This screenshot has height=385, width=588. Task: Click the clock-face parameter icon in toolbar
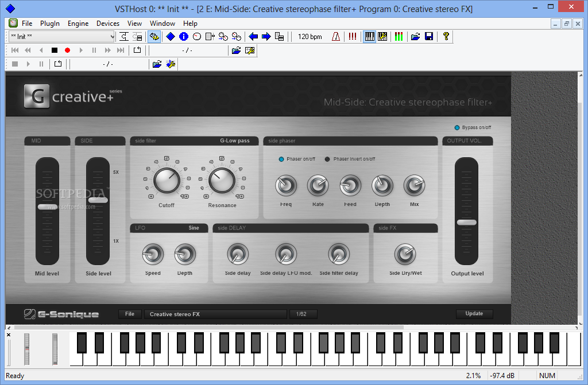pyautogui.click(x=197, y=36)
